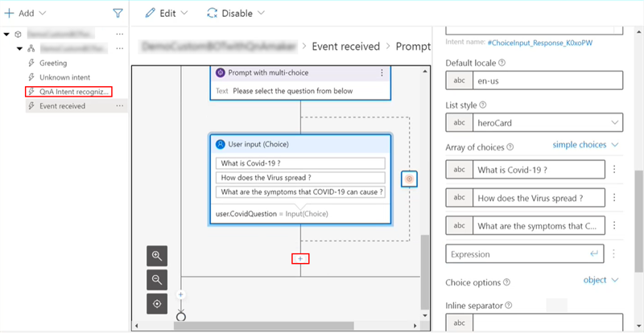This screenshot has width=644, height=333.
Task: Click 'What is Covid-19 ?' choice in node
Action: [300, 163]
